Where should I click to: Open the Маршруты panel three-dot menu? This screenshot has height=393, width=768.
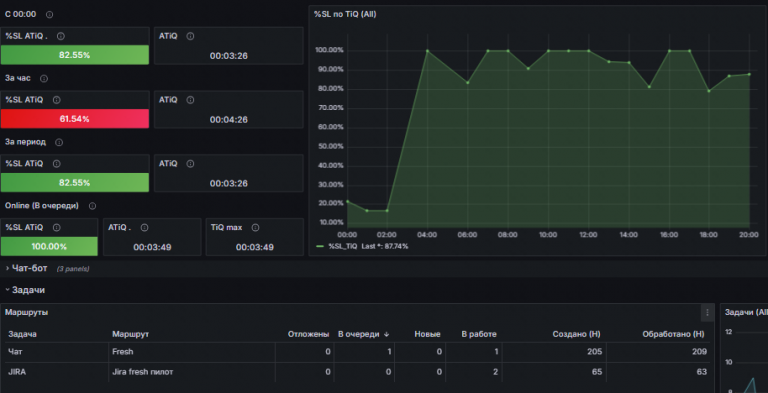tap(707, 312)
